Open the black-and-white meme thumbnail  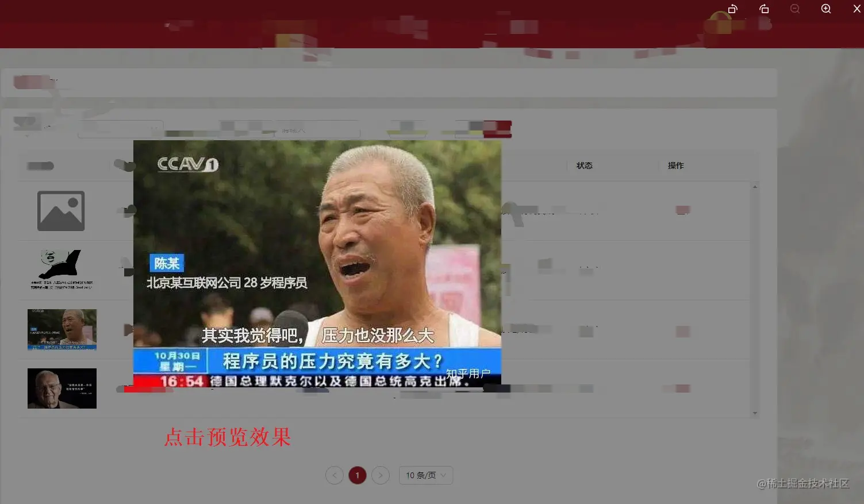[x=62, y=269]
